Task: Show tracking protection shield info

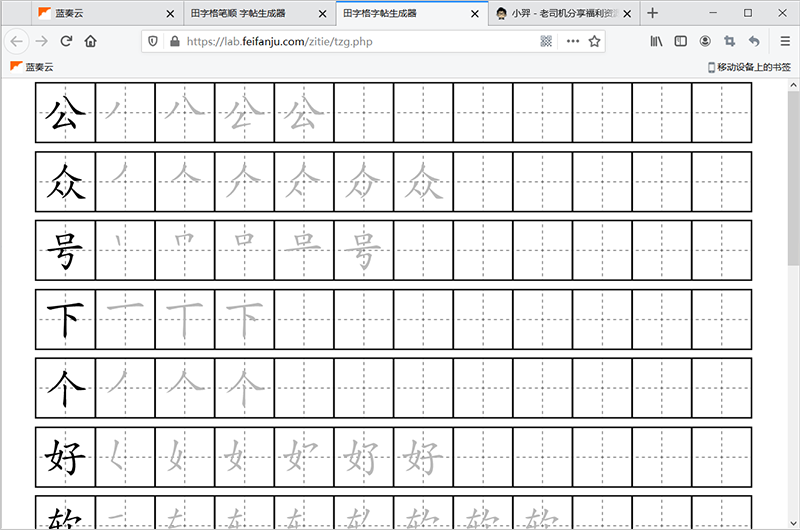Action: [x=153, y=41]
